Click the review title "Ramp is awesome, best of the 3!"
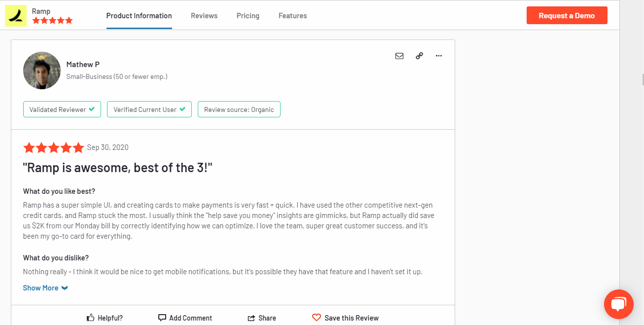Screen dimensions: 644x325 point(118,168)
